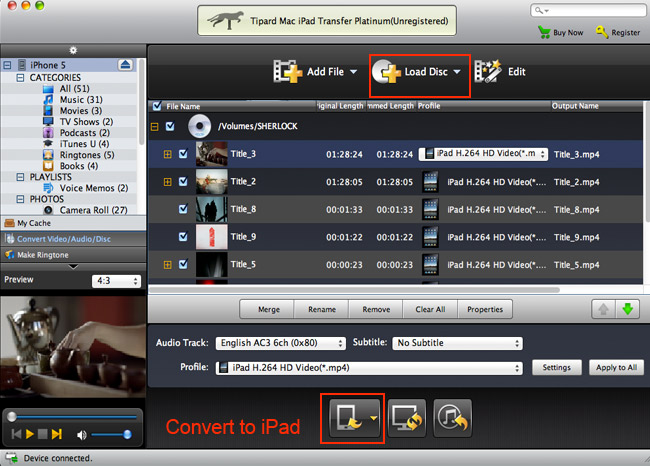Go to previous with back button
Screen dimensions: 650x466
click(x=16, y=434)
